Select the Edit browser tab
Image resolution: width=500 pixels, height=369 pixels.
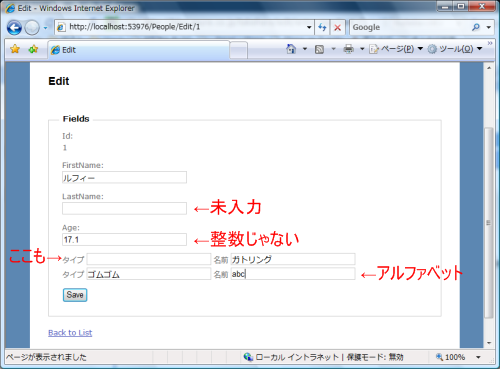(x=138, y=50)
